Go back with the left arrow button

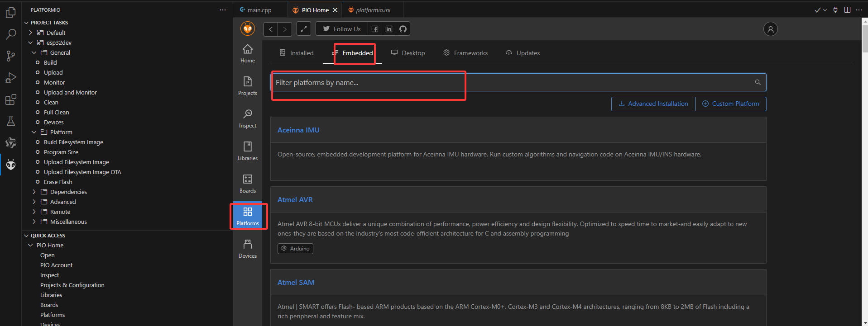tap(270, 29)
